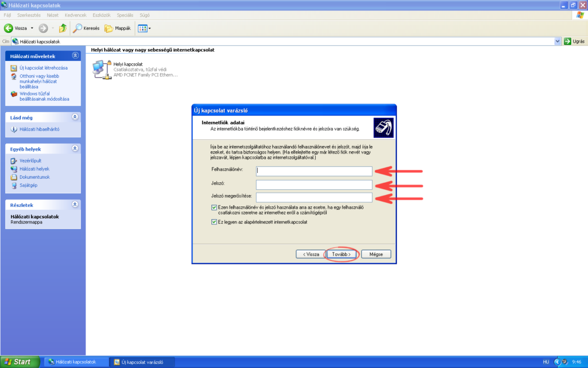Expand the Cím address bar dropdown
This screenshot has height=368, width=588.
click(x=556, y=41)
